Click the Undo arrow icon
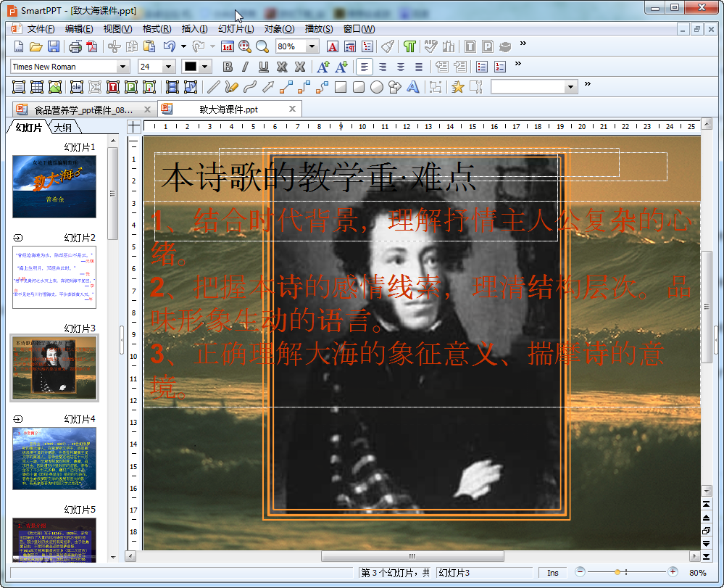 coord(170,46)
